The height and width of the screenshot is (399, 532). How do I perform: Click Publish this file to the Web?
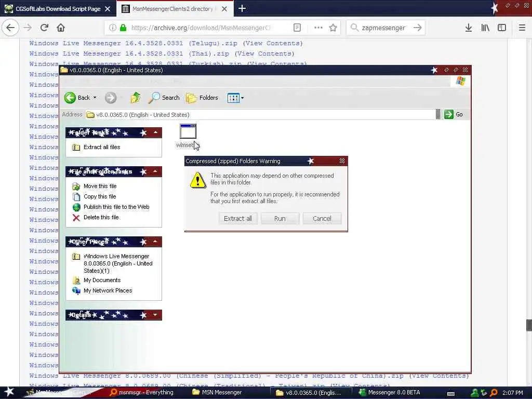116,207
